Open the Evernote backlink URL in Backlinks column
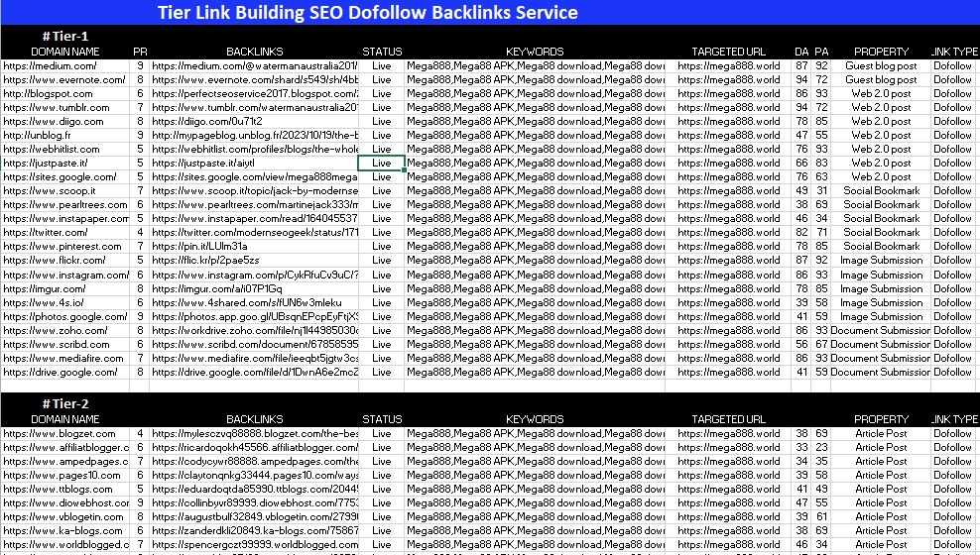 [x=254, y=79]
